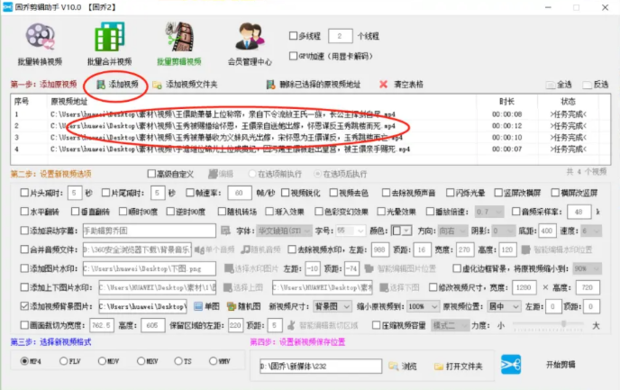Enable 片头减时 checkbox
This screenshot has height=390, width=620.
tap(25, 193)
